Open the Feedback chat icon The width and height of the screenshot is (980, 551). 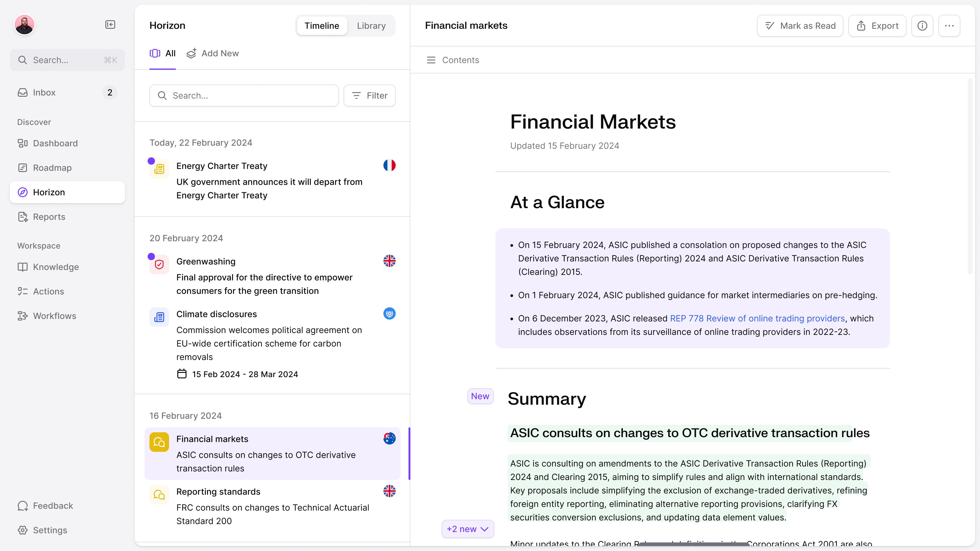[x=23, y=506]
